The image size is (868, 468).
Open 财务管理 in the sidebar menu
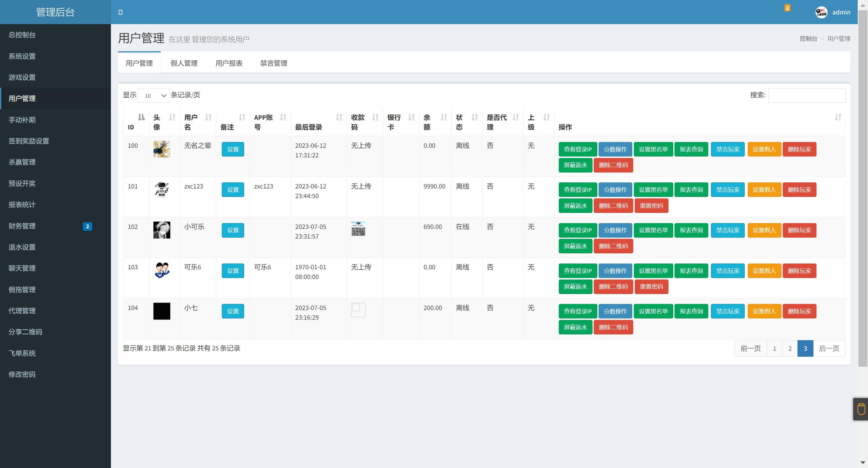[22, 226]
